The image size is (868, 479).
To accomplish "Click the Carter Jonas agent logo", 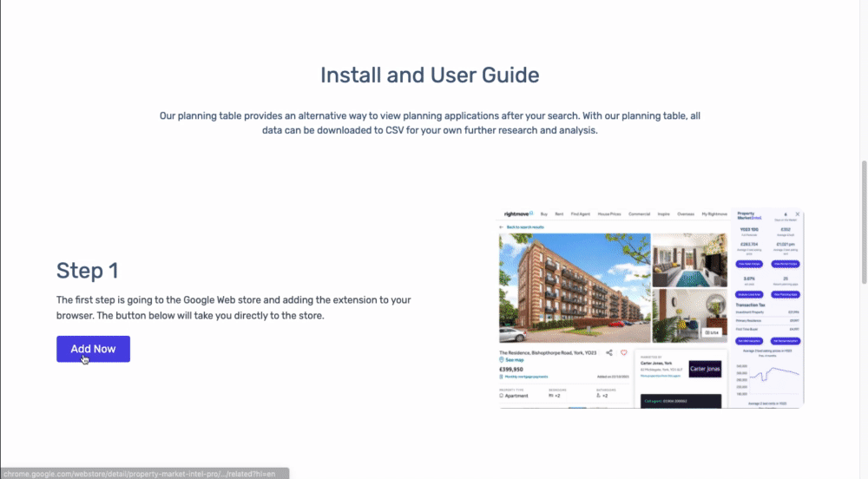I will click(x=704, y=369).
